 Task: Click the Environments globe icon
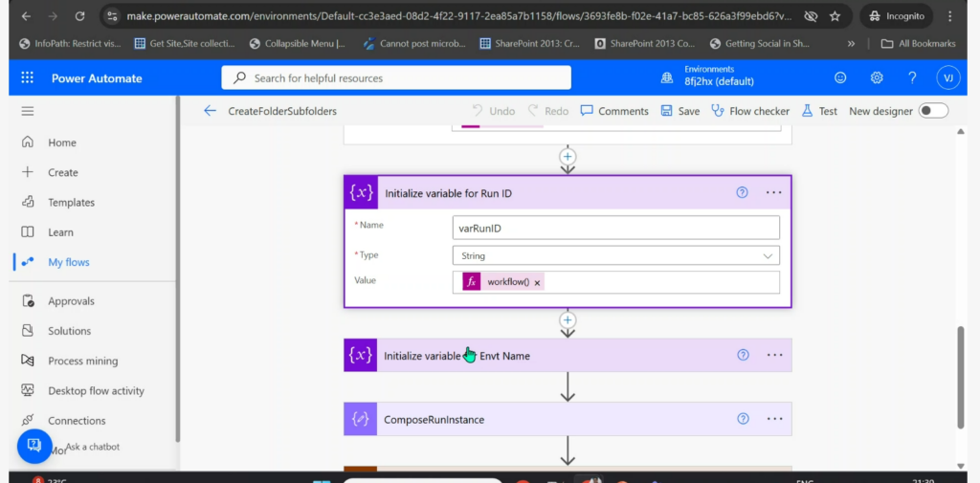668,77
